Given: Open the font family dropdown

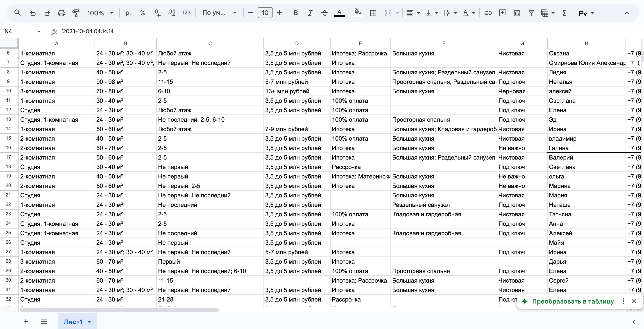Looking at the screenshot, I should 219,13.
